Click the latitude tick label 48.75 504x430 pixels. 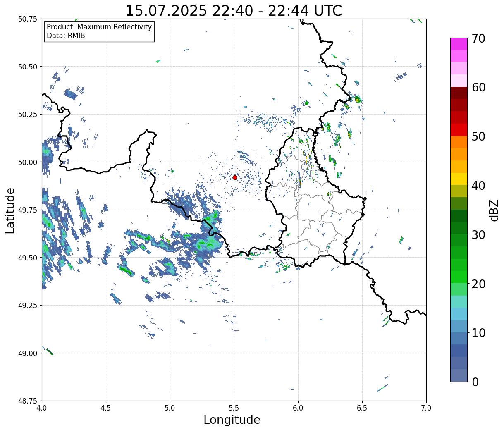pyautogui.click(x=28, y=401)
